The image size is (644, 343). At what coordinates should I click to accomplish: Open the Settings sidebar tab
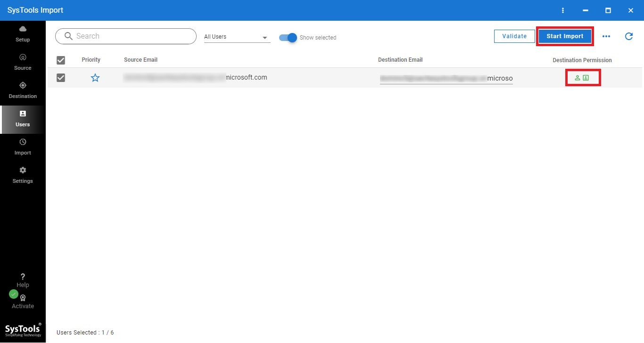[x=23, y=175]
